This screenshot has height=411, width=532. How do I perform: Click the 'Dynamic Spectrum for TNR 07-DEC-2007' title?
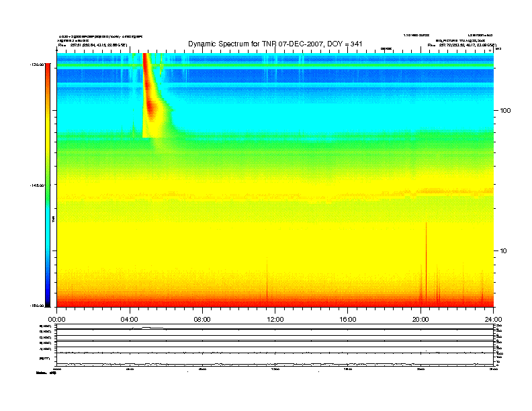click(x=275, y=44)
